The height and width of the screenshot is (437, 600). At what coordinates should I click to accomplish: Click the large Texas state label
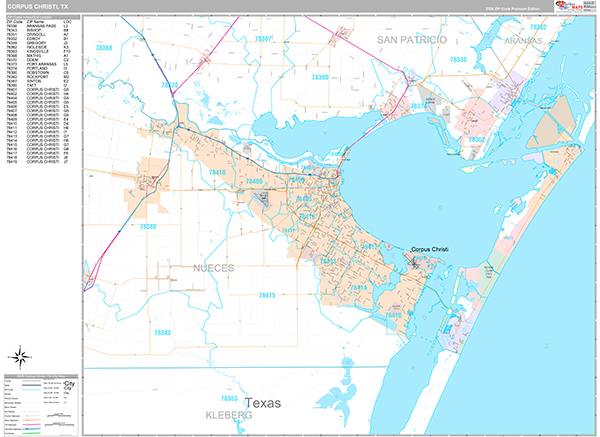coord(265,403)
